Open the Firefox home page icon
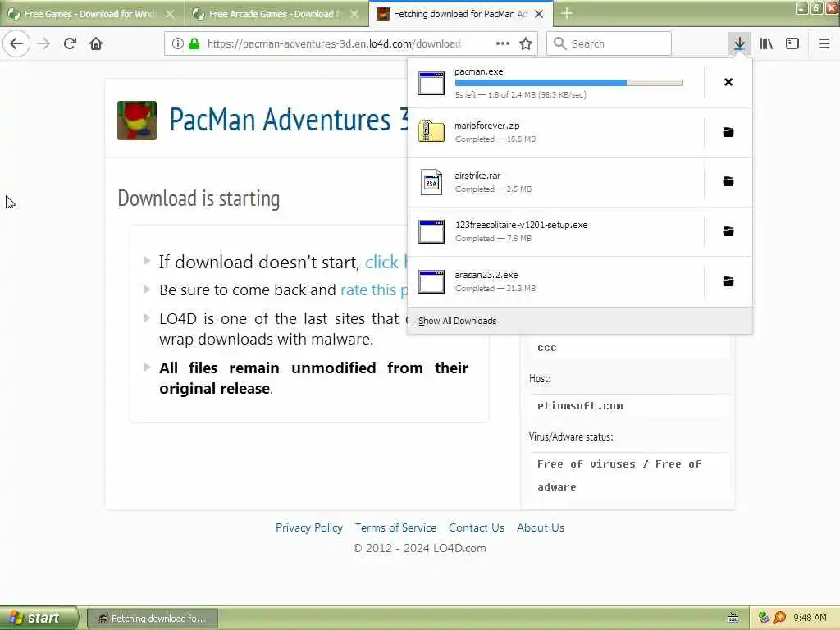840x630 pixels. coord(96,43)
